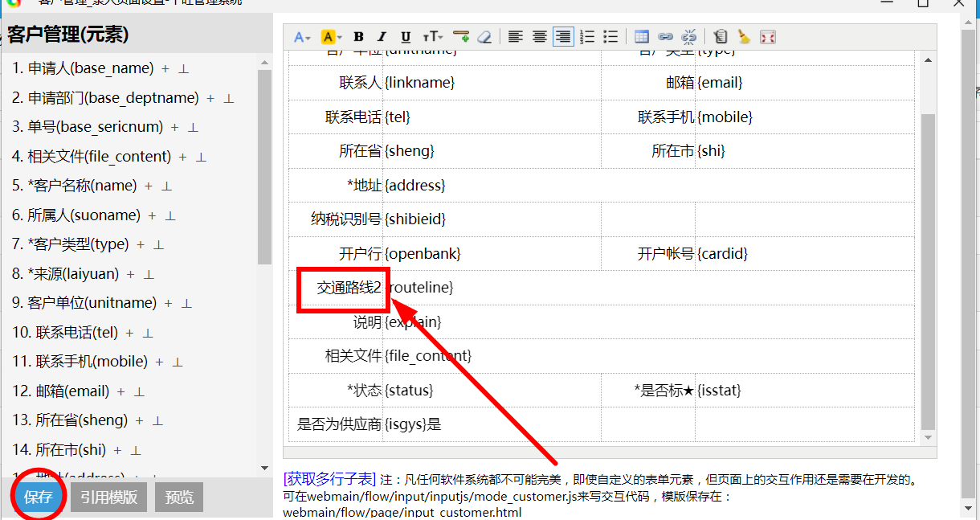Click the {cardid} placeholder cell
This screenshot has width=980, height=520.
click(x=722, y=254)
